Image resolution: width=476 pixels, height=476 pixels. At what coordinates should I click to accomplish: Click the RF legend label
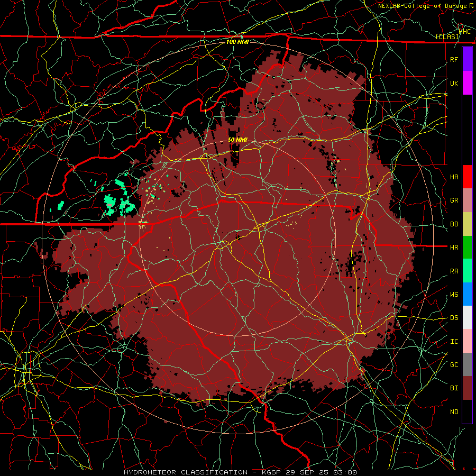pyautogui.click(x=454, y=59)
